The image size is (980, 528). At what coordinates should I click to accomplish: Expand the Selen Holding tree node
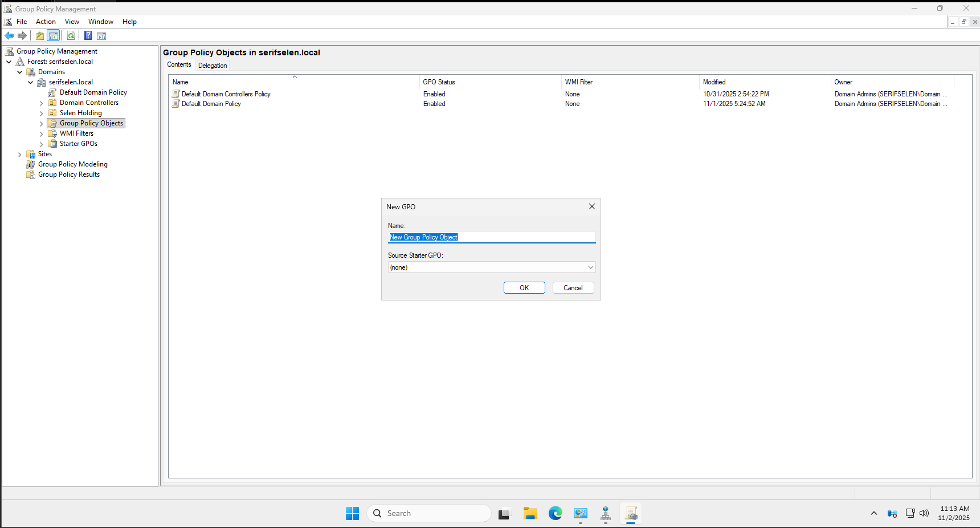pos(42,113)
